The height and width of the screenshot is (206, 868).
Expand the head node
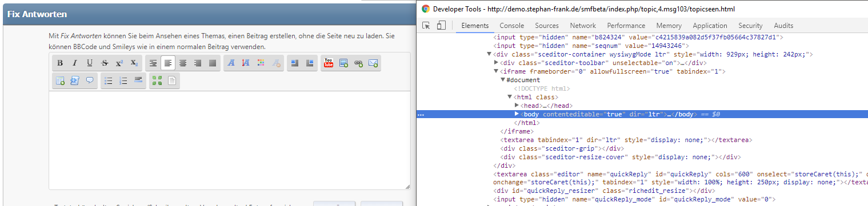click(517, 106)
